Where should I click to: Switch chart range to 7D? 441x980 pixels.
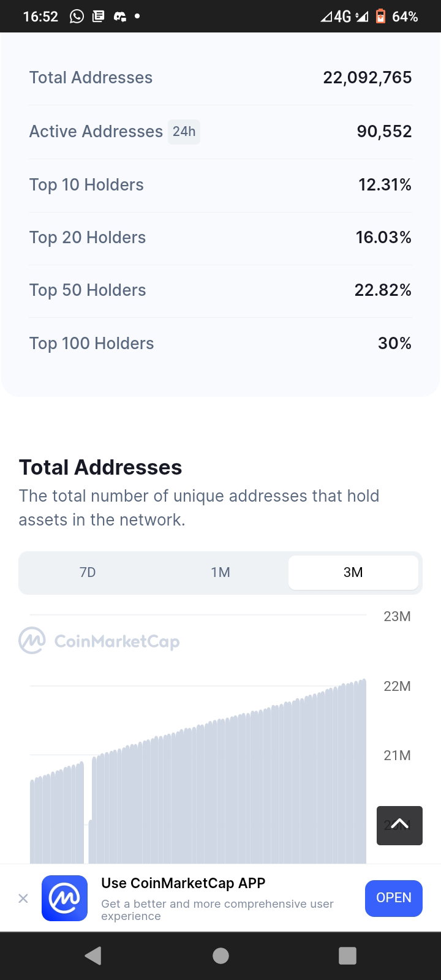click(x=88, y=572)
